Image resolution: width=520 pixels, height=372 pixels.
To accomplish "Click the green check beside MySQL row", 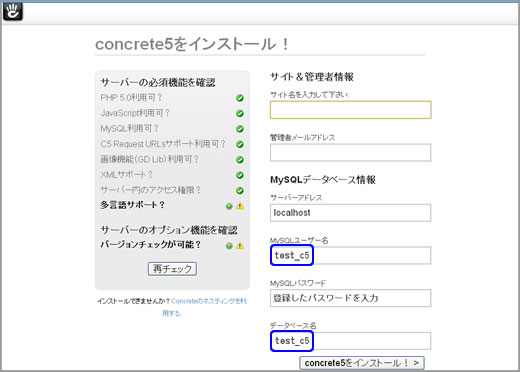I will tap(240, 129).
